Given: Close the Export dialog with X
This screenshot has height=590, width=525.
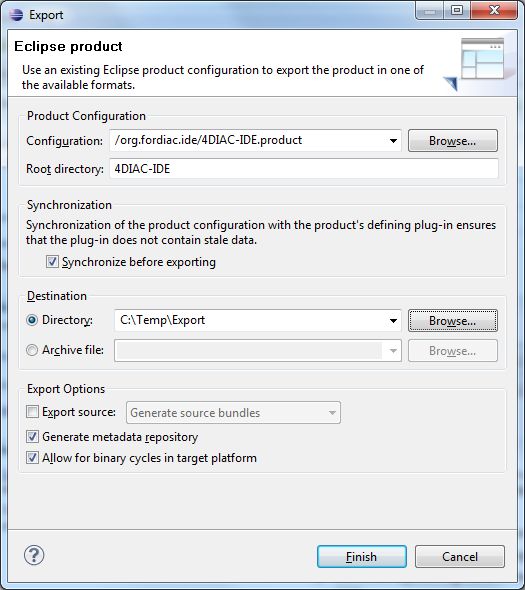Looking at the screenshot, I should [493, 11].
